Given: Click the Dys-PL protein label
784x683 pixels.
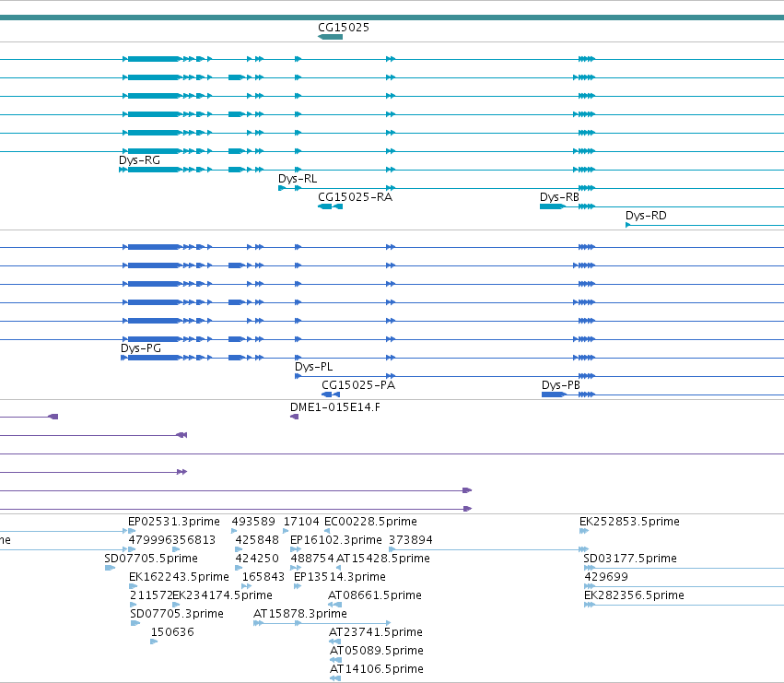Looking at the screenshot, I should point(313,367).
